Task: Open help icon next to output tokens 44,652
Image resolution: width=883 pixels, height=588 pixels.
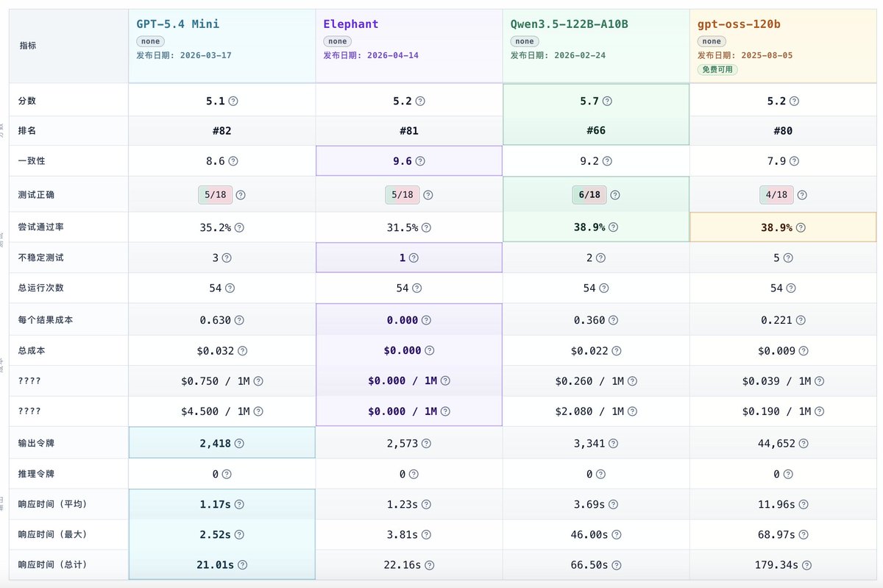Action: click(804, 444)
